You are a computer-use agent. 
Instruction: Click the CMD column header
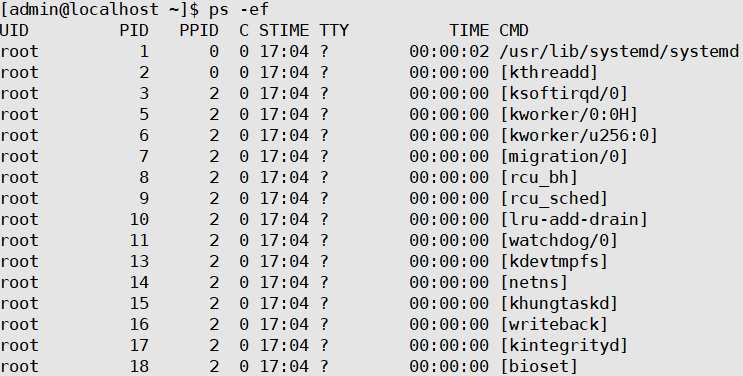514,31
